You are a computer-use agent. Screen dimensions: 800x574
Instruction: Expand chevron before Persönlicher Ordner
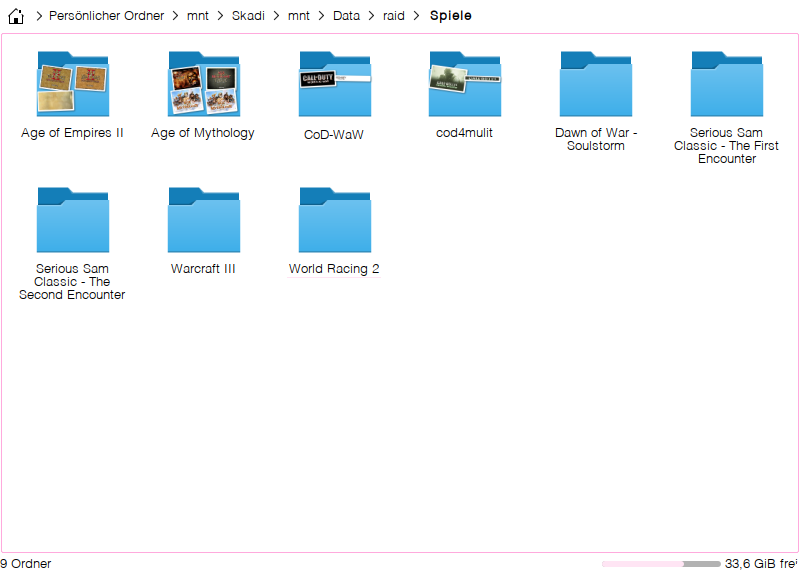tap(39, 16)
